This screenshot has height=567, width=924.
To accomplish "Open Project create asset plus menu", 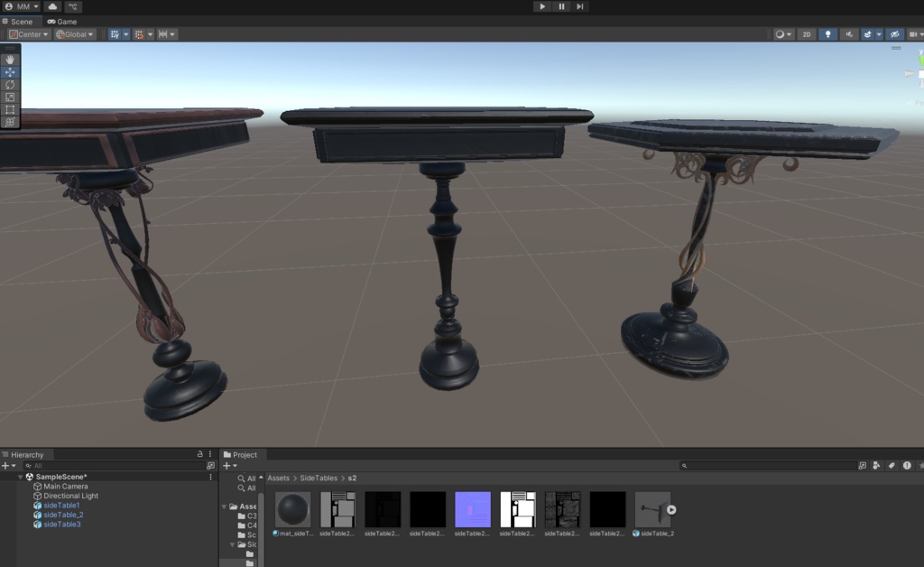I will coord(230,466).
